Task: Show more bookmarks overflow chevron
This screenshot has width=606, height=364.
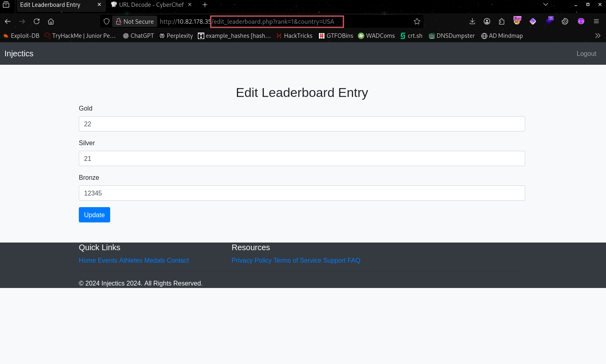Action: 598,36
